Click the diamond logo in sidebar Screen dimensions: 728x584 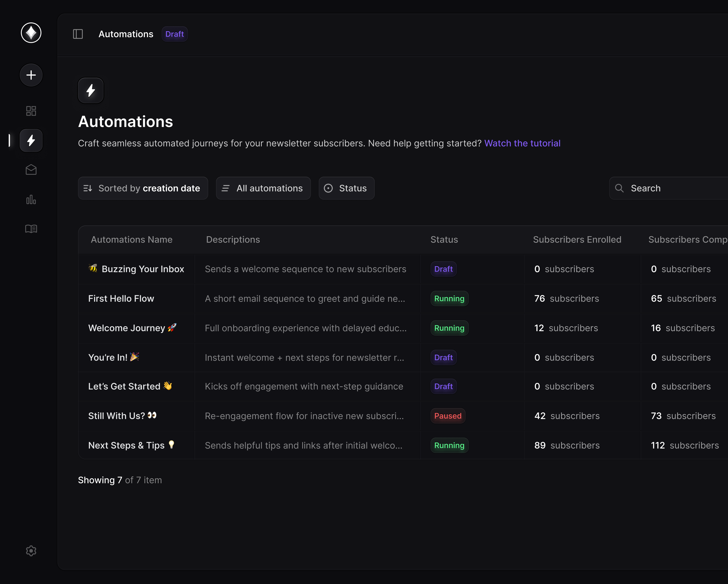pyautogui.click(x=31, y=33)
